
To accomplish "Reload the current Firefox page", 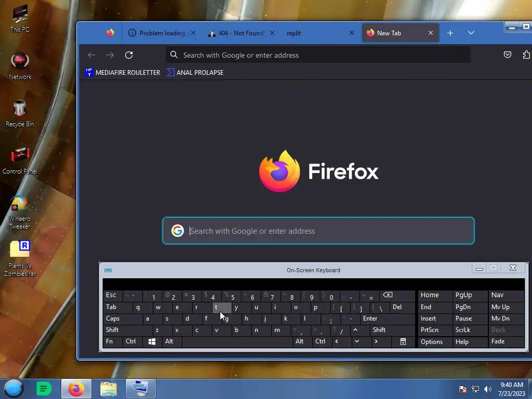I will [x=129, y=55].
